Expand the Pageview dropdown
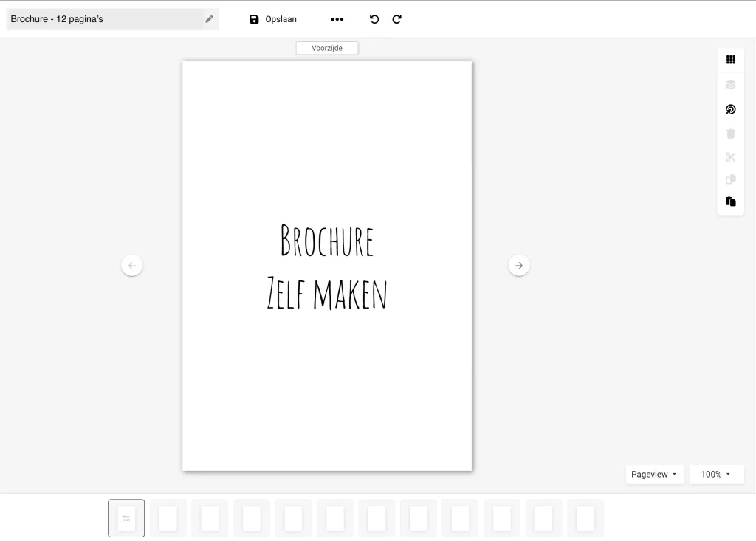 [654, 475]
